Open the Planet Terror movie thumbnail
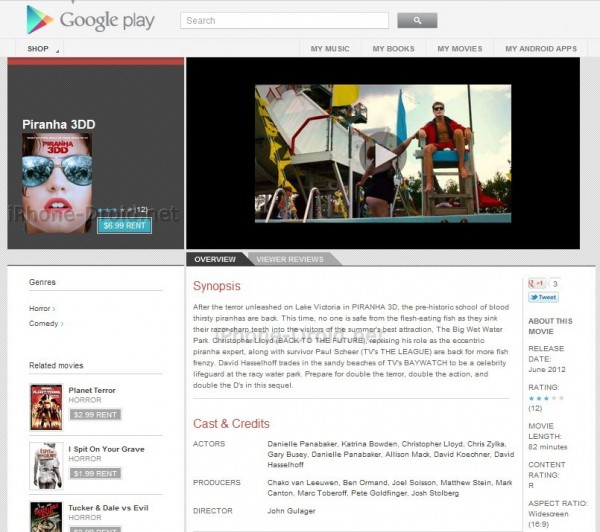This screenshot has width=600, height=532. pos(46,406)
